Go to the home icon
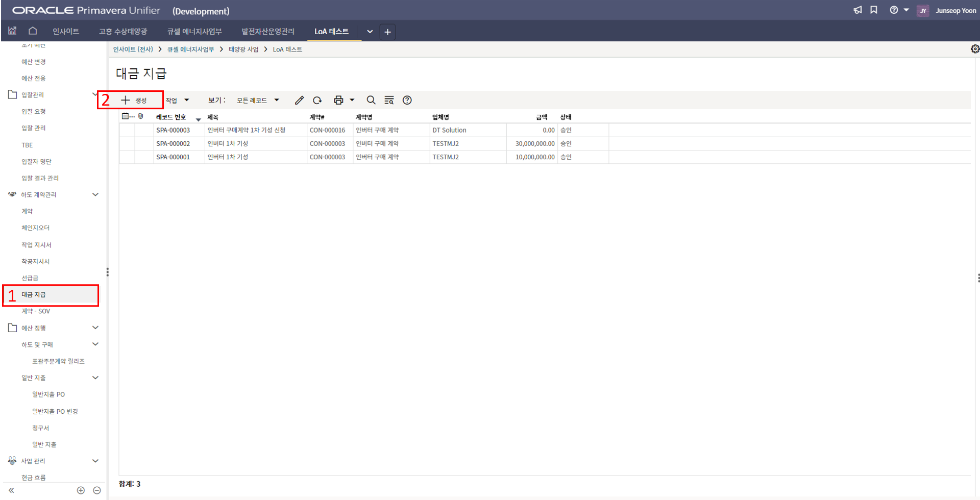The image size is (980, 500). [33, 31]
